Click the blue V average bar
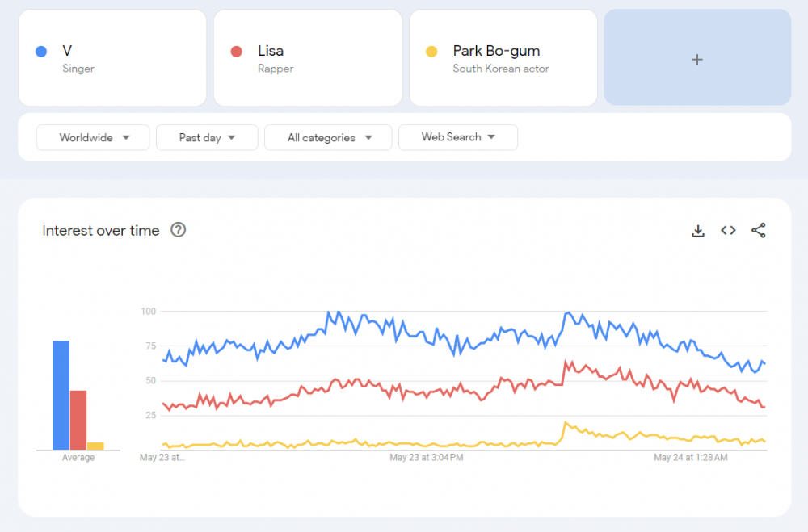The height and width of the screenshot is (532, 808). pyautogui.click(x=61, y=396)
